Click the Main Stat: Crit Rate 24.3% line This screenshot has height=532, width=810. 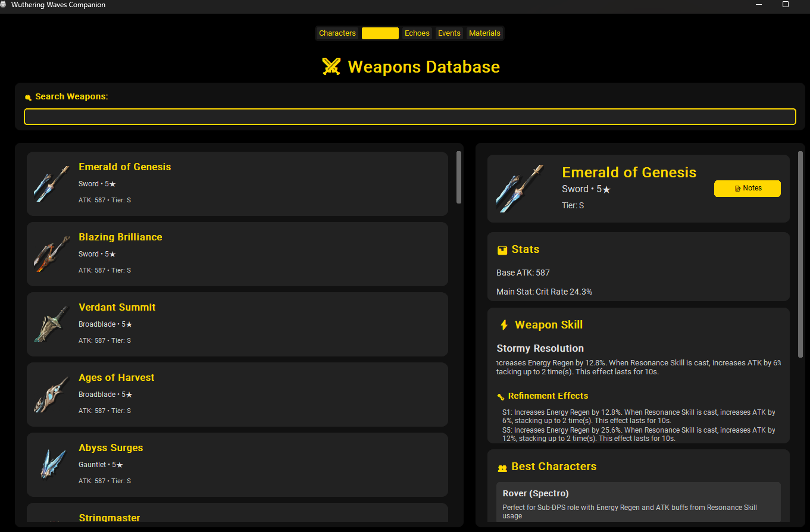point(545,292)
